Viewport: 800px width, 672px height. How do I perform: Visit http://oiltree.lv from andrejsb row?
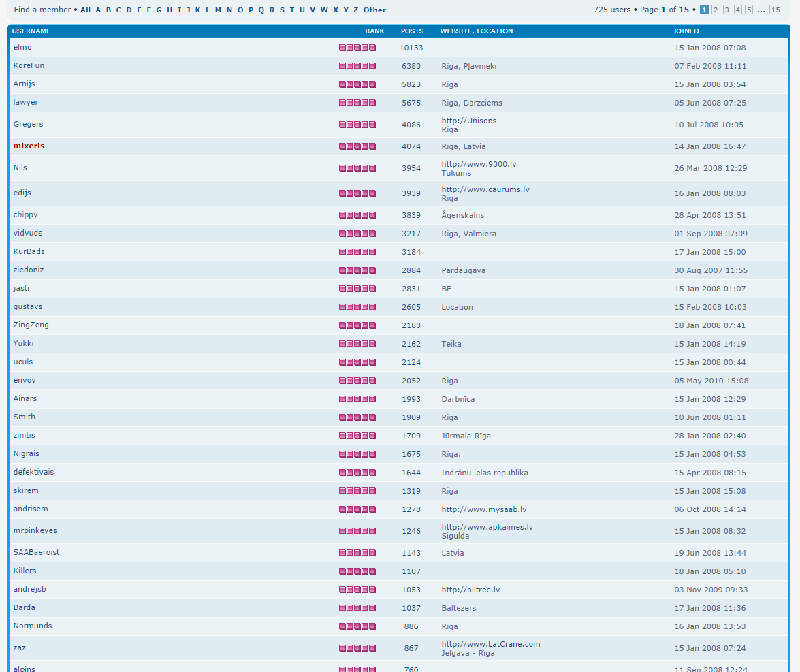(x=470, y=589)
